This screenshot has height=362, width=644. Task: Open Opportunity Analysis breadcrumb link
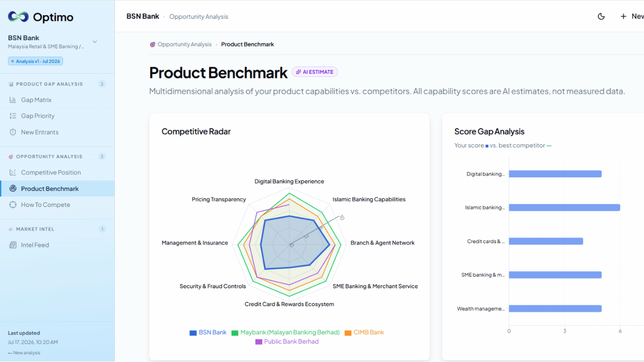185,44
